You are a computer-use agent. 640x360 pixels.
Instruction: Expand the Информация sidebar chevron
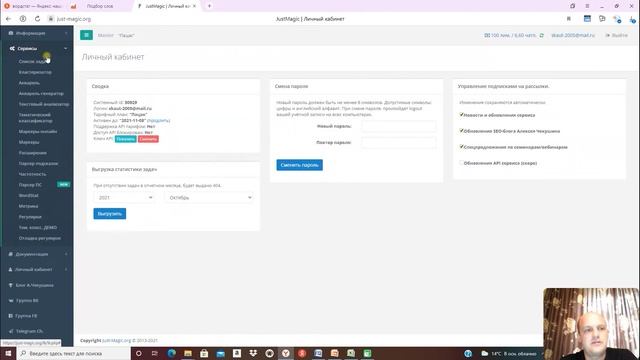(66, 33)
